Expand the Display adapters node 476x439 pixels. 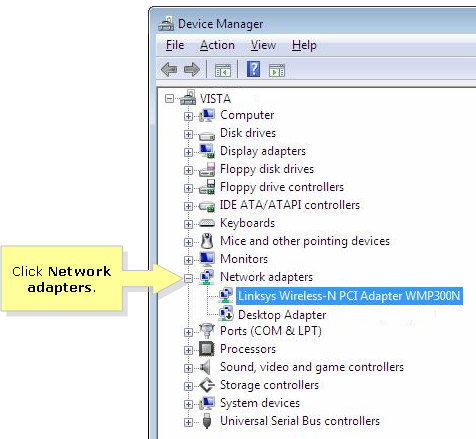188,152
